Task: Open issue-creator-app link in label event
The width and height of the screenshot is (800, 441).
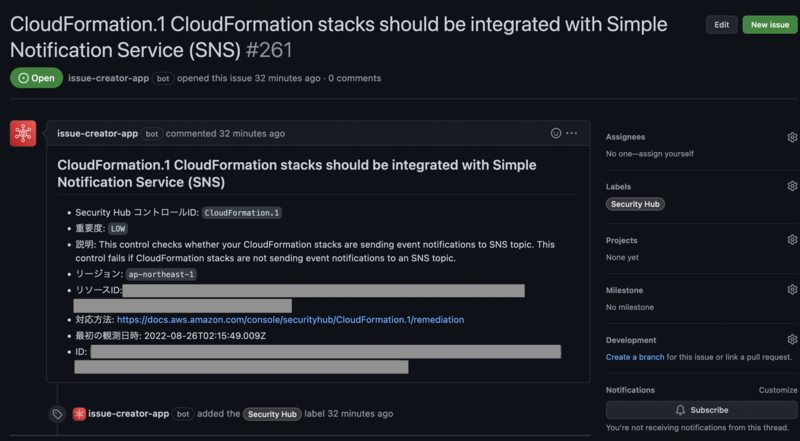Action: (129, 414)
